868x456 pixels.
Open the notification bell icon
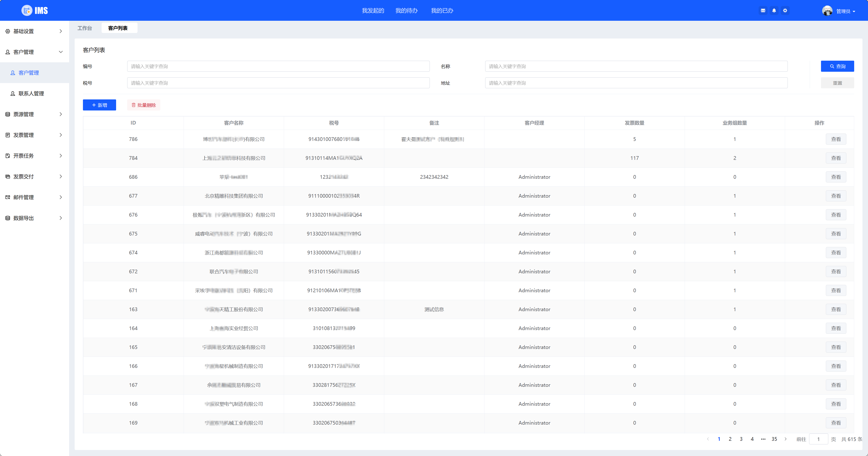click(774, 10)
